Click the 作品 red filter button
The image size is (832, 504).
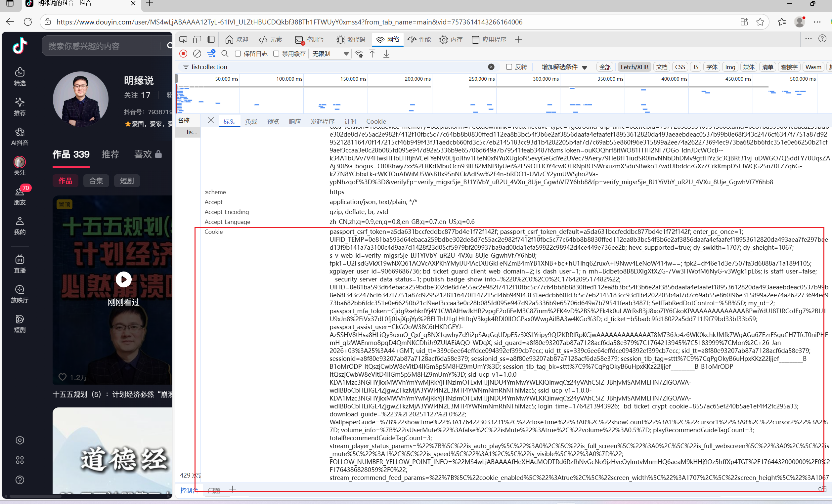(x=65, y=181)
